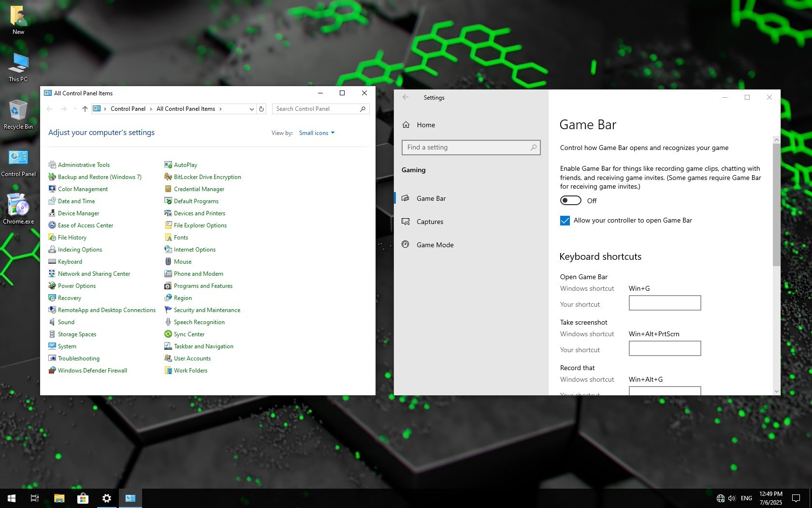Open the Sync Center icon
The height and width of the screenshot is (508, 812).
click(168, 334)
